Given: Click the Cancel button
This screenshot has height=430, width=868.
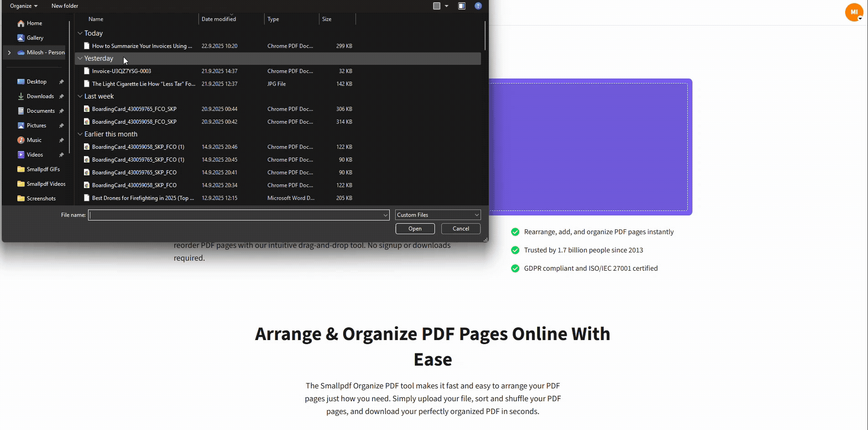Looking at the screenshot, I should 460,228.
